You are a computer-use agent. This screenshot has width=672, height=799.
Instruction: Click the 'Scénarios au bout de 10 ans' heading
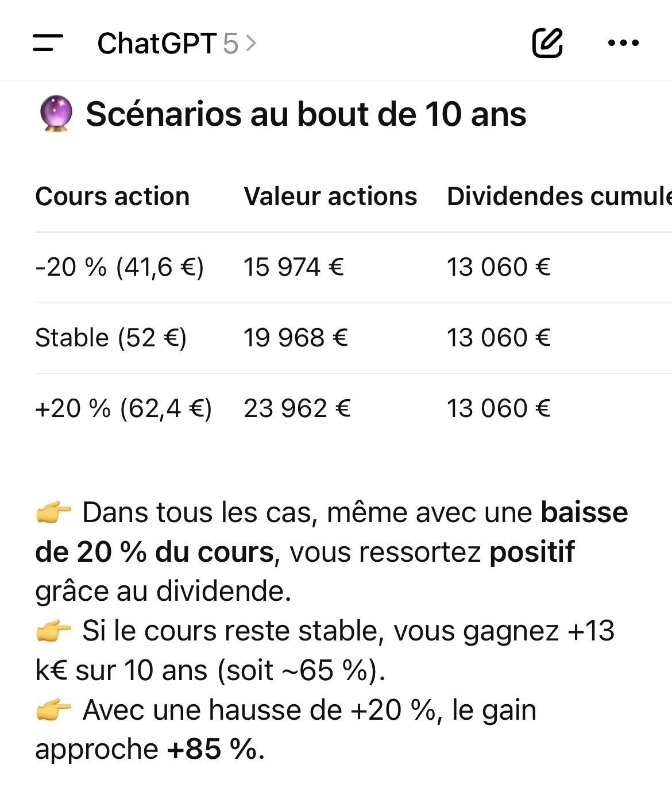(306, 114)
